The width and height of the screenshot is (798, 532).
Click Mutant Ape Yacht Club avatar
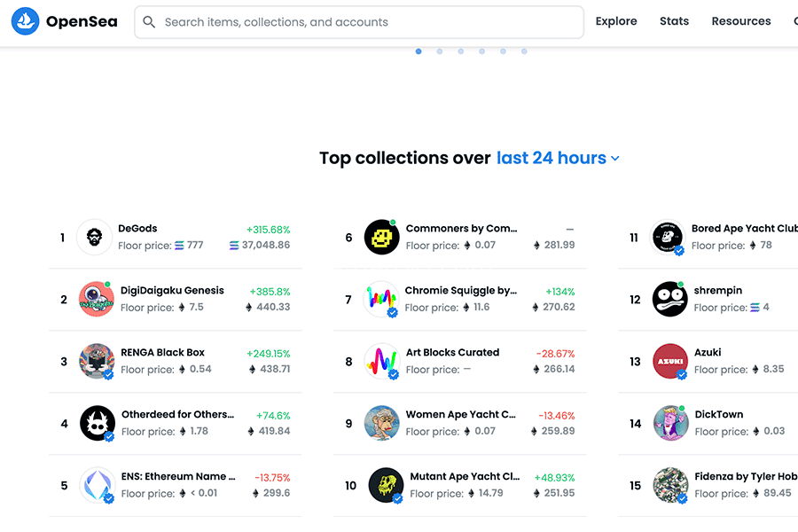tap(386, 486)
